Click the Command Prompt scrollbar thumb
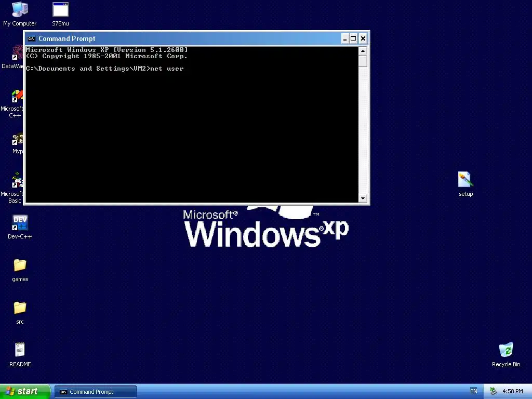This screenshot has width=532, height=399. (x=363, y=61)
